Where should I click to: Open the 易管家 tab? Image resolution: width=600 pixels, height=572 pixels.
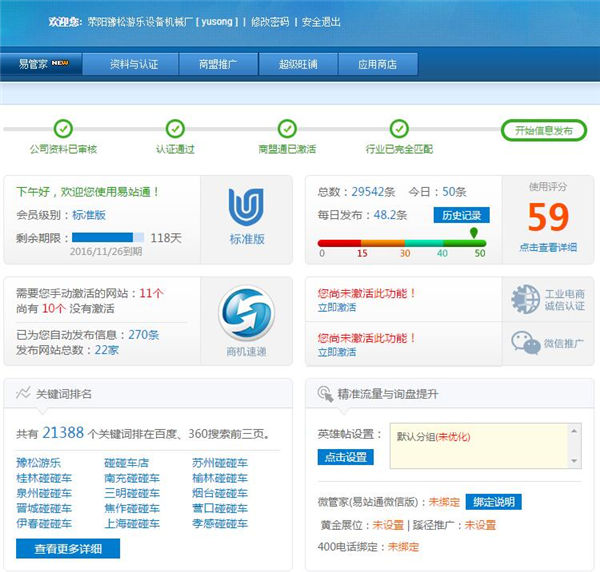tap(41, 64)
